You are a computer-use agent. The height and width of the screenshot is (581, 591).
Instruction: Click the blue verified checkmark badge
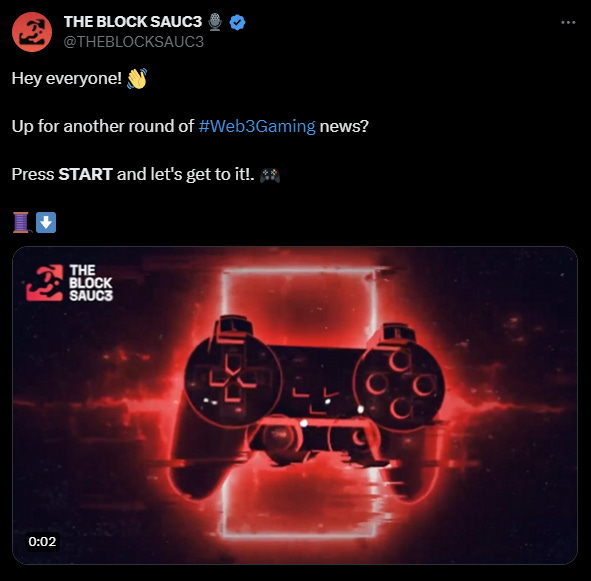coord(237,22)
